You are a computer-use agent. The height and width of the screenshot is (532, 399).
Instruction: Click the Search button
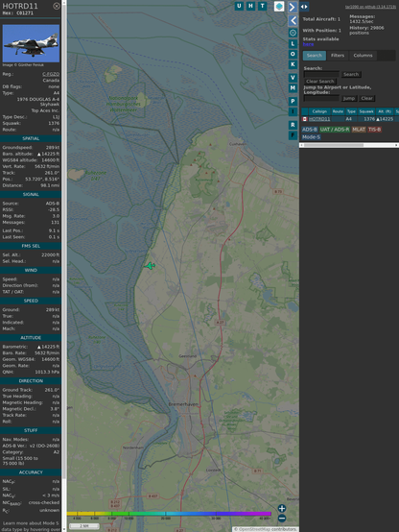(x=351, y=74)
